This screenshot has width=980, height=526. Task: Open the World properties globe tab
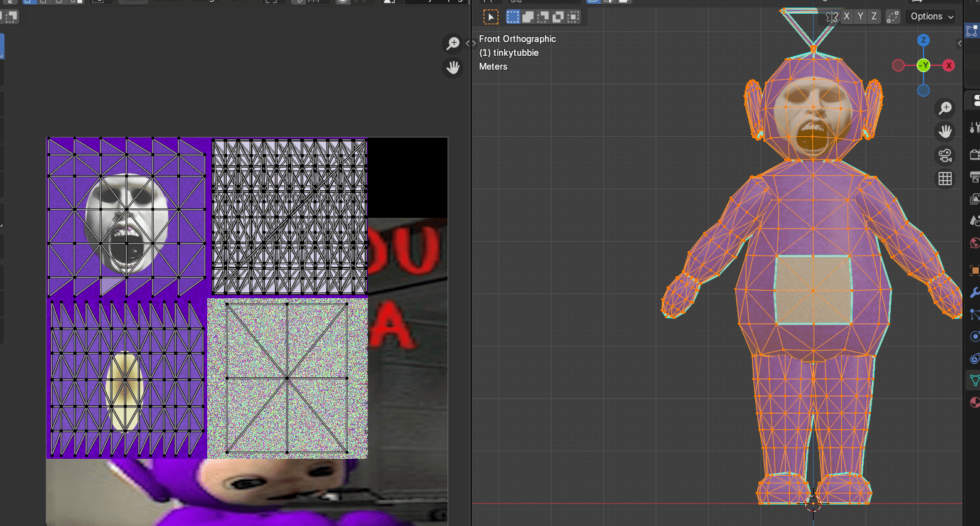point(974,244)
